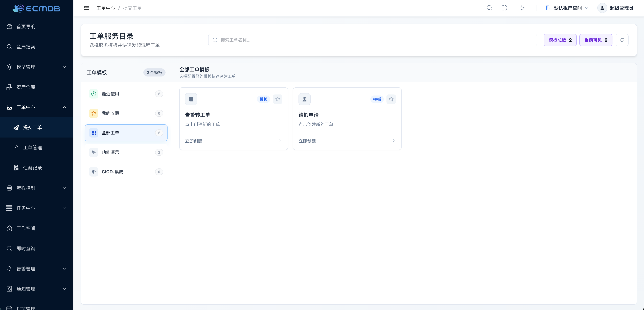644x310 pixels.
Task: Click the 请假申请 card icon
Action: point(305,99)
